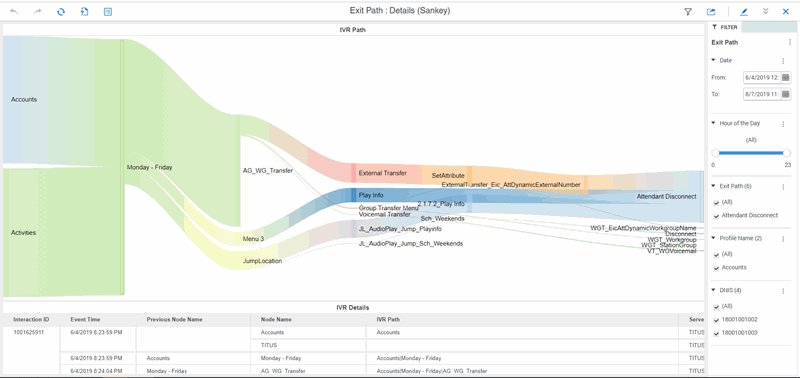
Task: Select the FILTER tab in side panel
Action: [725, 28]
